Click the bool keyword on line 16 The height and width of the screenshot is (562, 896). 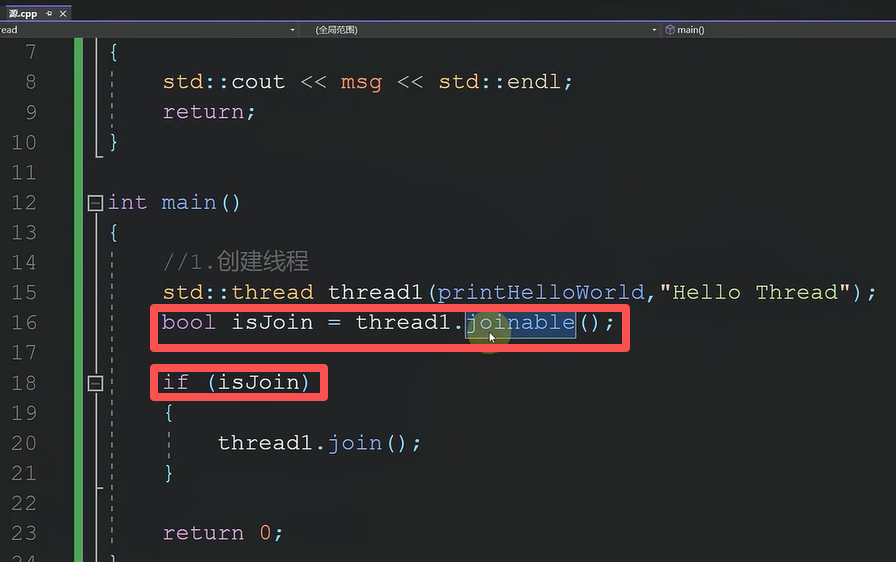189,322
